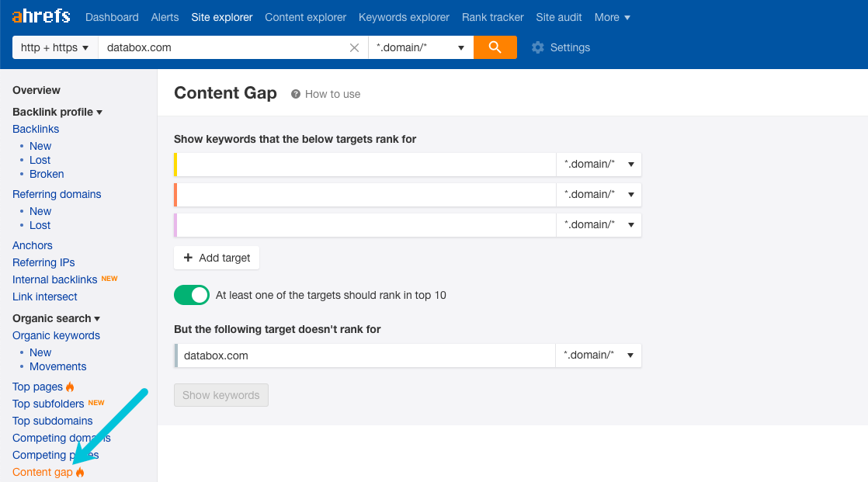Image resolution: width=868 pixels, height=482 pixels.
Task: Click the second orange target input field
Action: coord(366,195)
